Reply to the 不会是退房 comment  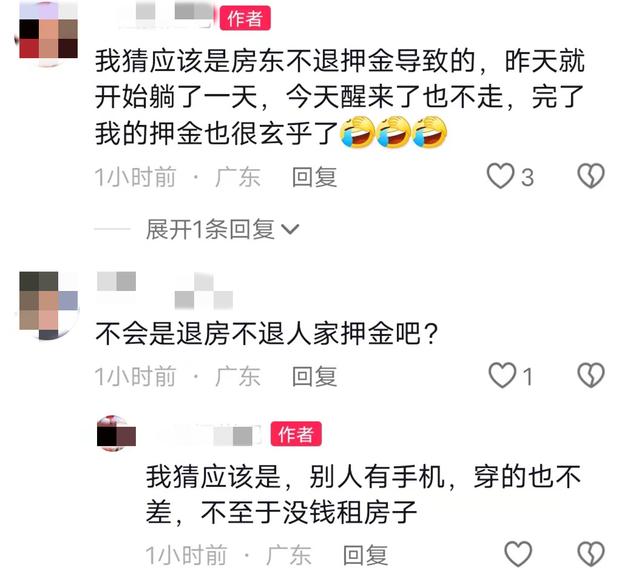tap(314, 376)
